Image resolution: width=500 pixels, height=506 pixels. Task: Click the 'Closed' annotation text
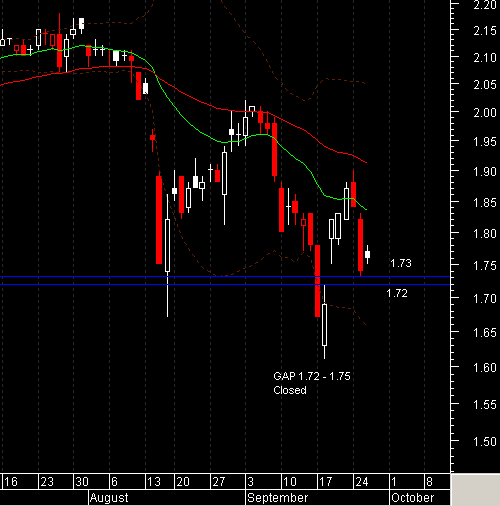(290, 390)
